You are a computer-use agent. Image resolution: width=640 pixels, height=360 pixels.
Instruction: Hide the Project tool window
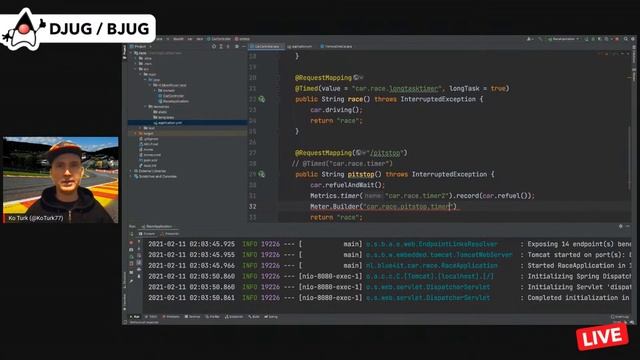tap(244, 46)
